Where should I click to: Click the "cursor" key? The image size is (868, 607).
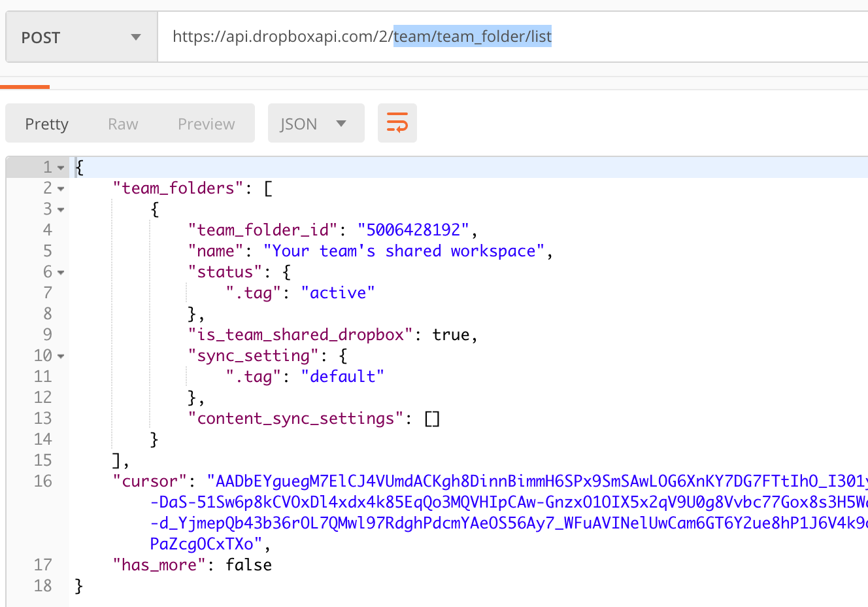tap(150, 481)
